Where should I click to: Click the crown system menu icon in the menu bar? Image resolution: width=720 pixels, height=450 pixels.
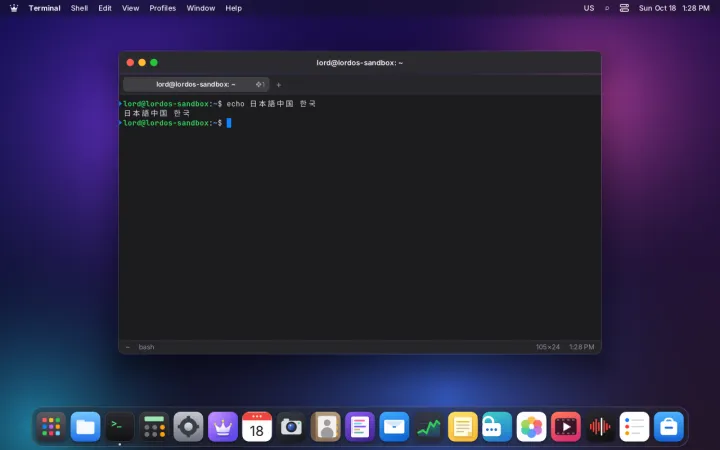pos(14,8)
